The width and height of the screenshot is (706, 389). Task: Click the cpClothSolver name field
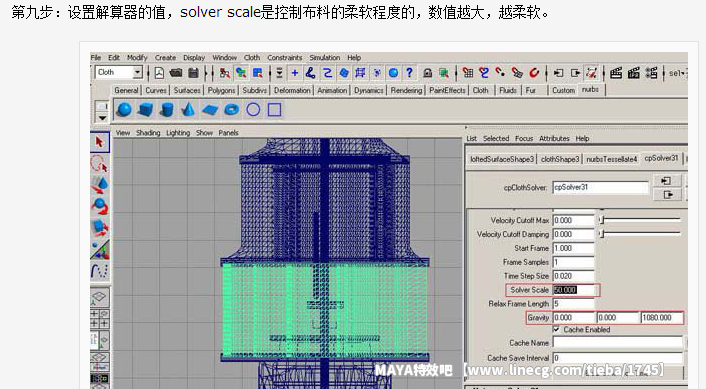coord(601,187)
